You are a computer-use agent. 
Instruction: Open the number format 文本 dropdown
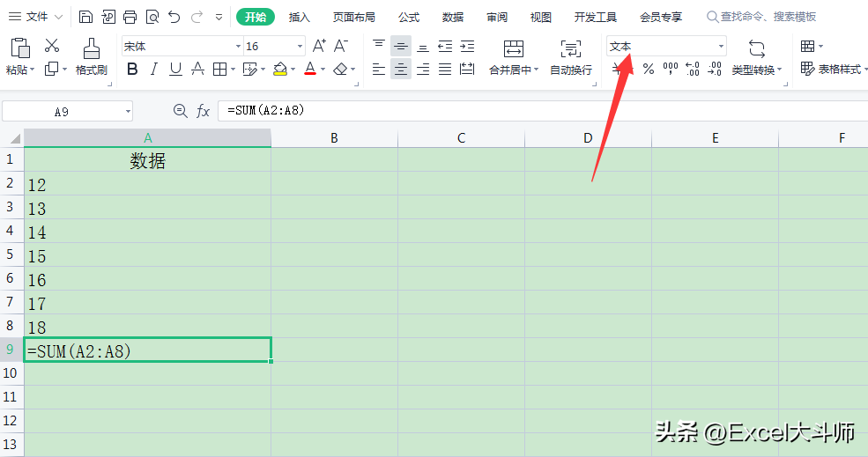pyautogui.click(x=721, y=46)
